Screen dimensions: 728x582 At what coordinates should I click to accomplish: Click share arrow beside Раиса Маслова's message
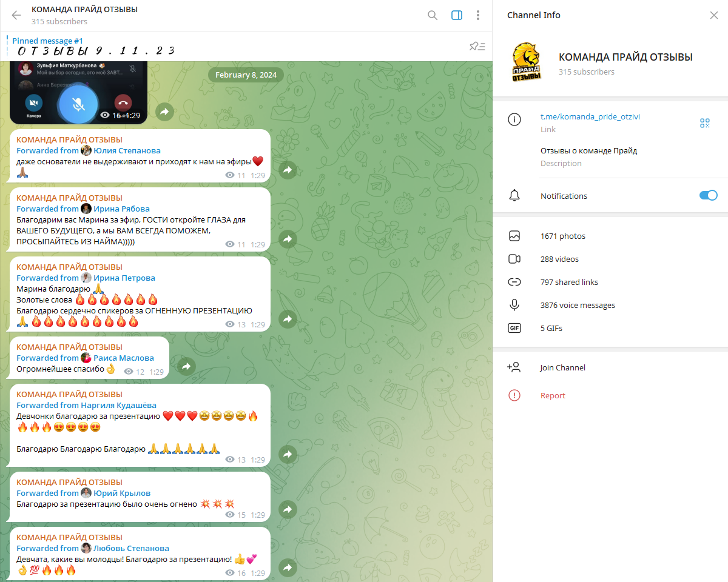186,366
